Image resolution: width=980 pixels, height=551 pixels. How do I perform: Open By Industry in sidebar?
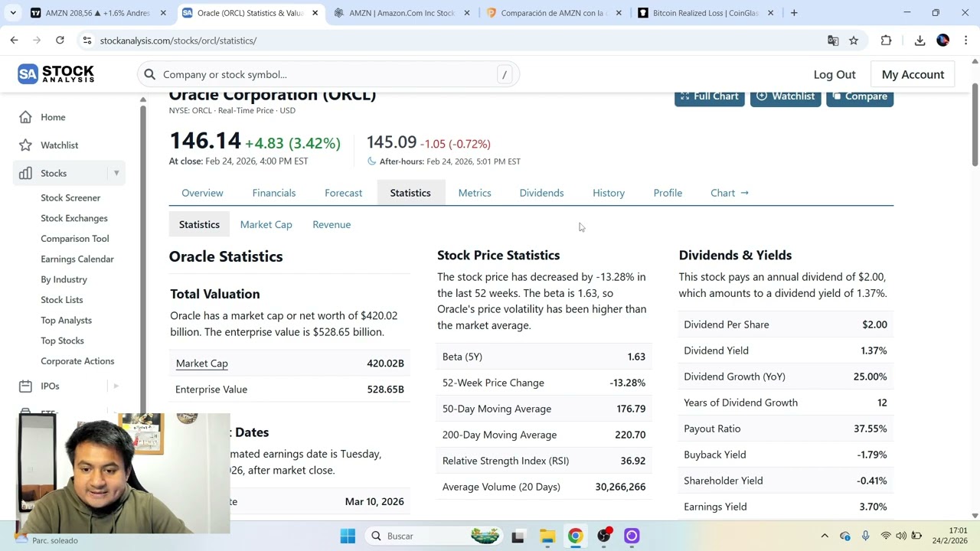coord(64,279)
